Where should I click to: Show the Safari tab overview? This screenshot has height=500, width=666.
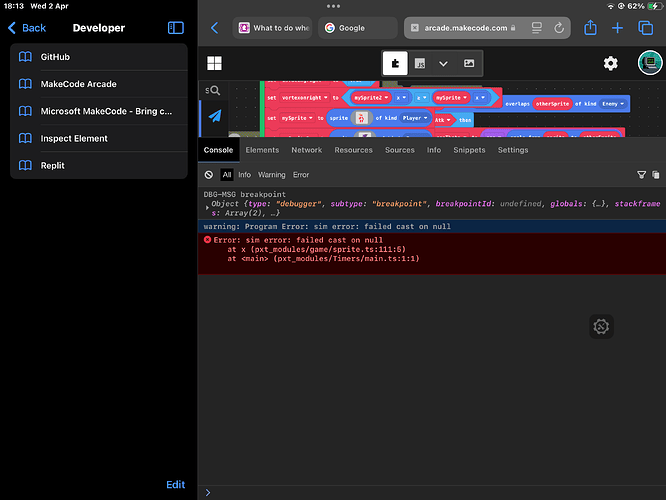(x=646, y=28)
